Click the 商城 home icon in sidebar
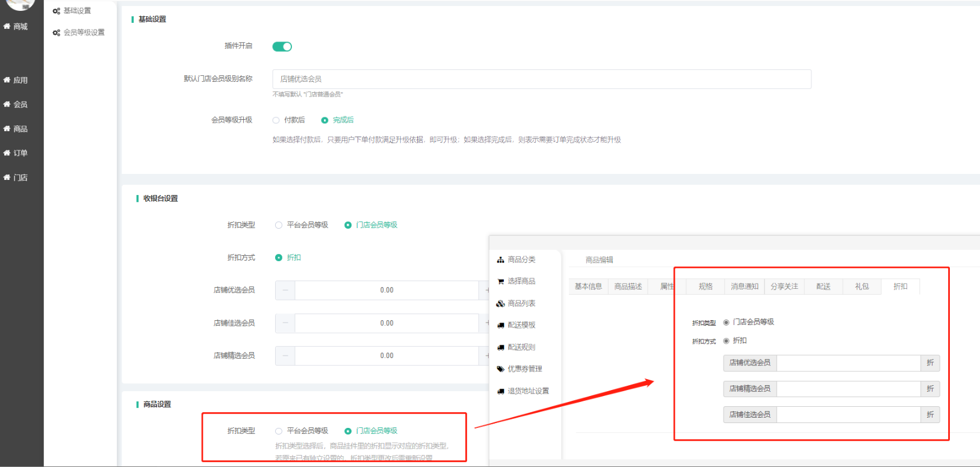The width and height of the screenshot is (980, 467). pyautogui.click(x=7, y=26)
